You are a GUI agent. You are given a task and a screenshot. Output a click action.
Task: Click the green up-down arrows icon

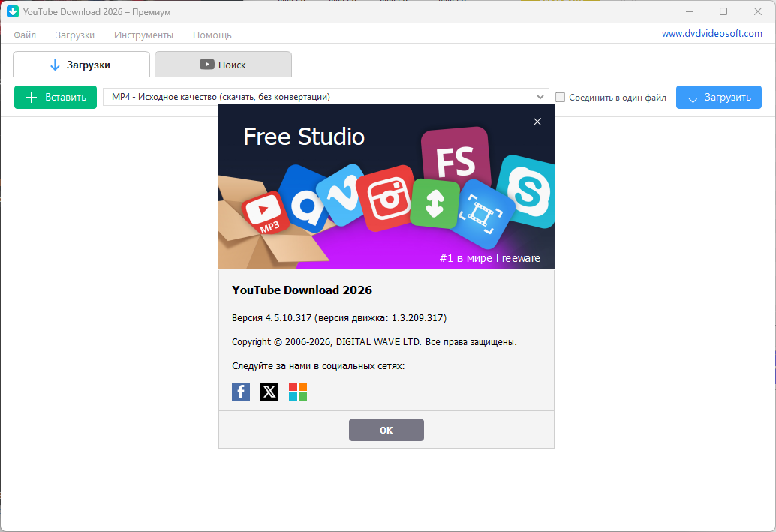click(x=435, y=204)
